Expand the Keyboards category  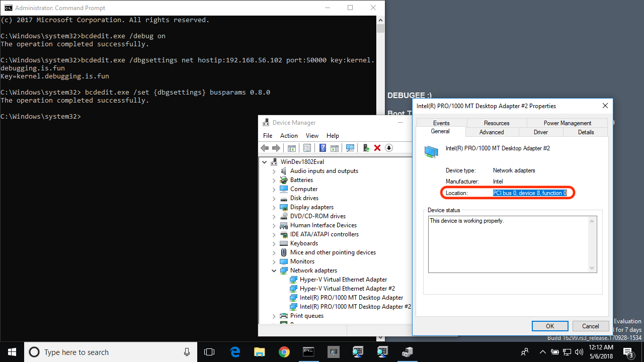tap(274, 243)
